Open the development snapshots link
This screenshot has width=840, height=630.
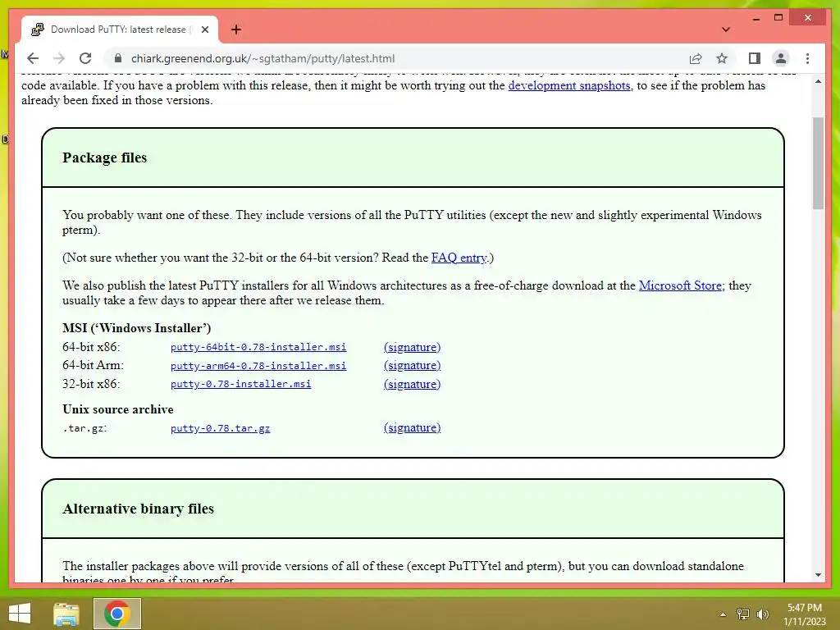[x=569, y=85]
